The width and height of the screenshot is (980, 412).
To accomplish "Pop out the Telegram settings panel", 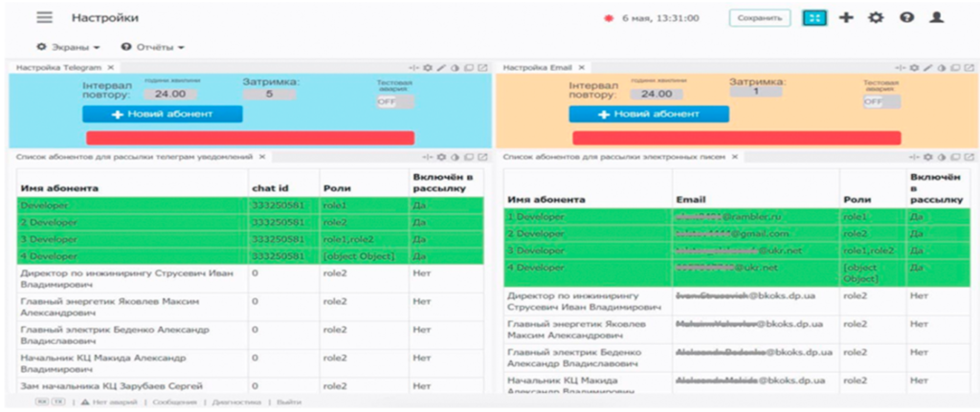I will tap(482, 68).
